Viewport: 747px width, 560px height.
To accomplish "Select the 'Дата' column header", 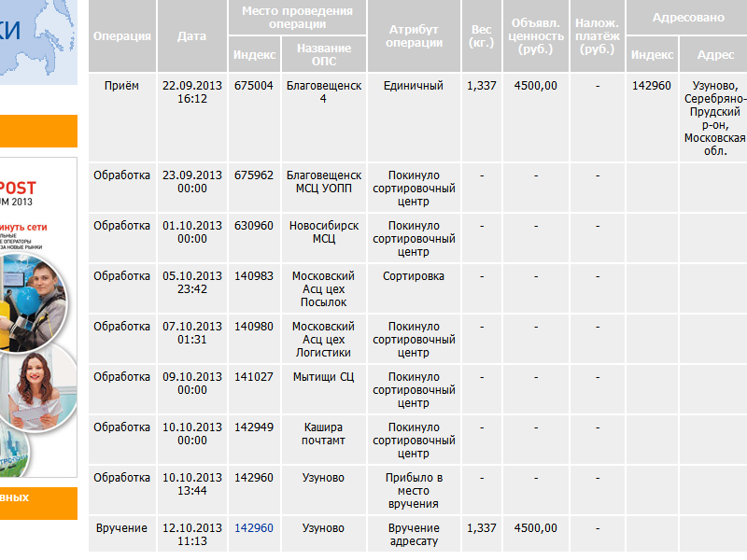I will pyautogui.click(x=192, y=36).
